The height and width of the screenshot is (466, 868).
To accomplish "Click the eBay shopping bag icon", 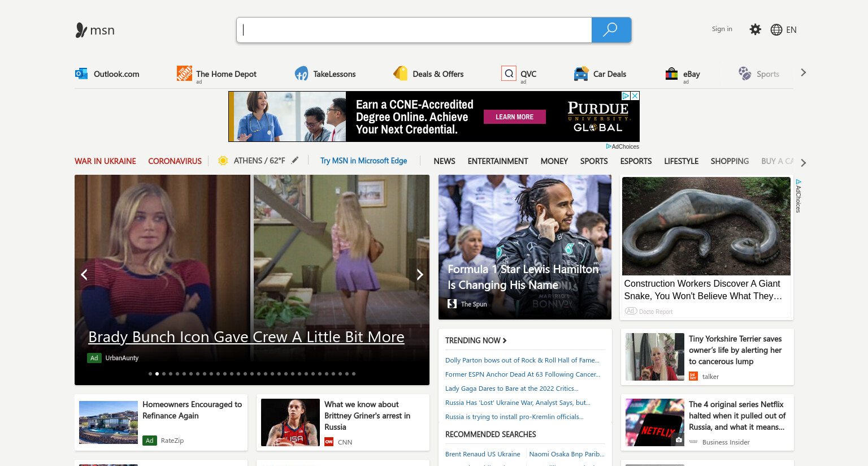I will coord(671,74).
